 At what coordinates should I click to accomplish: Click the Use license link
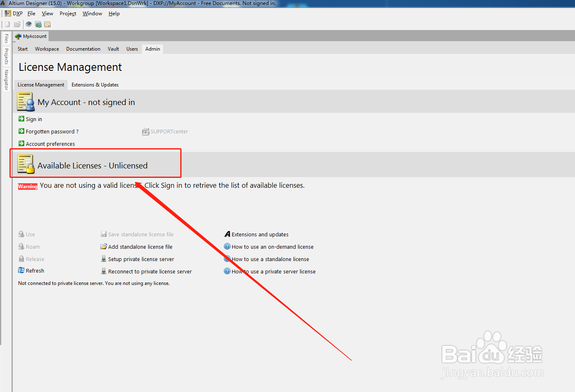coord(30,235)
